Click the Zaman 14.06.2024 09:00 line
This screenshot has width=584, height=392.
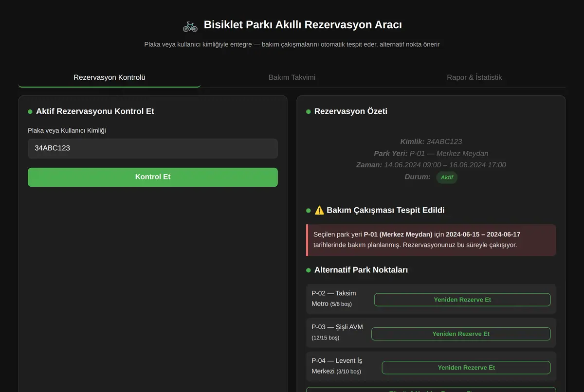pos(431,165)
